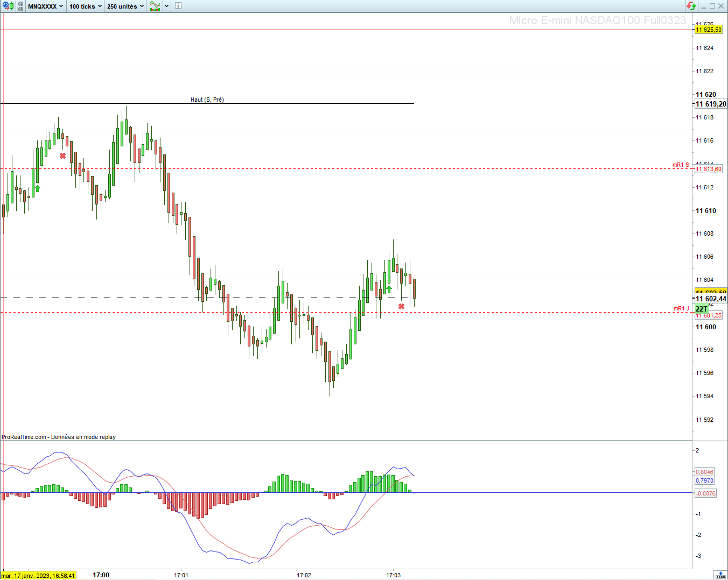The height and width of the screenshot is (580, 728).
Task: Click the 11 610 price scale tick
Action: [x=706, y=211]
